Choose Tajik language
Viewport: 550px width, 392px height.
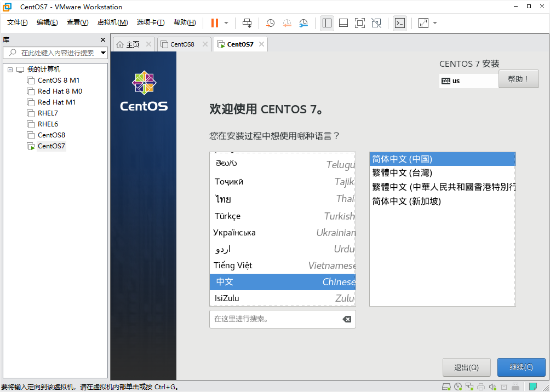(x=282, y=182)
